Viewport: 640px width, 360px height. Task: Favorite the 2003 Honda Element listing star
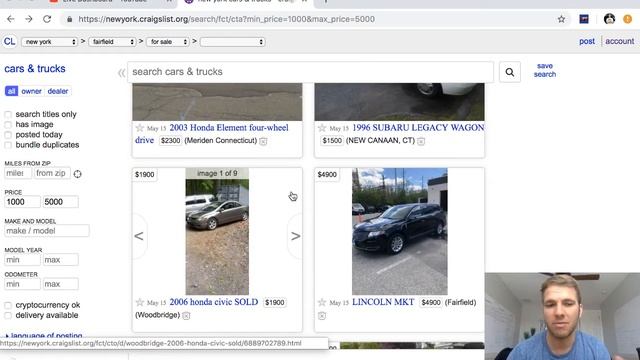click(x=140, y=128)
